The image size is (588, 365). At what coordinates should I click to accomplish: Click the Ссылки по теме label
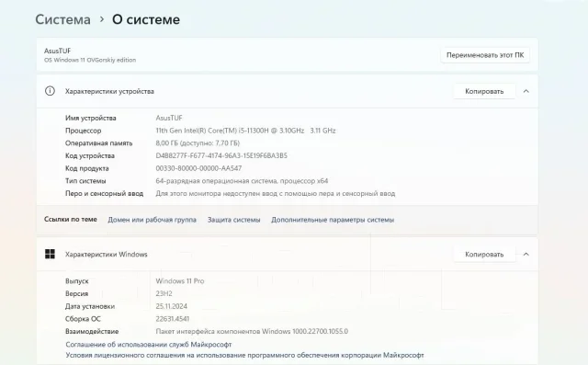(71, 219)
